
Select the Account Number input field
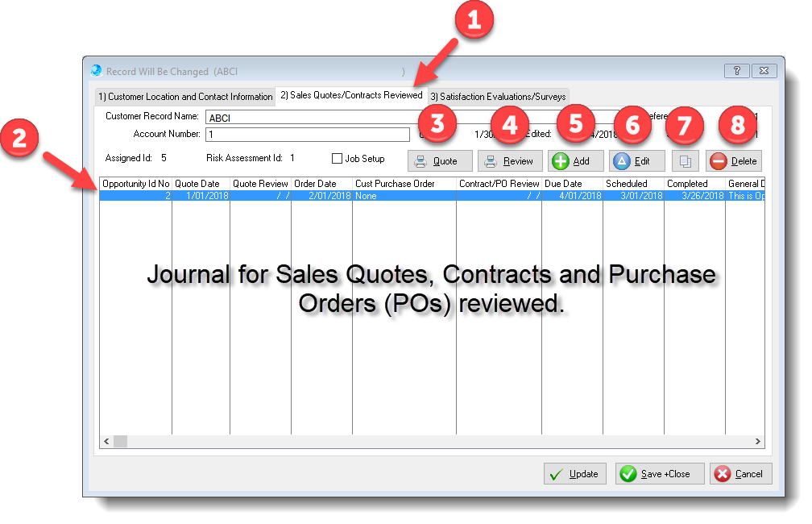pyautogui.click(x=306, y=134)
